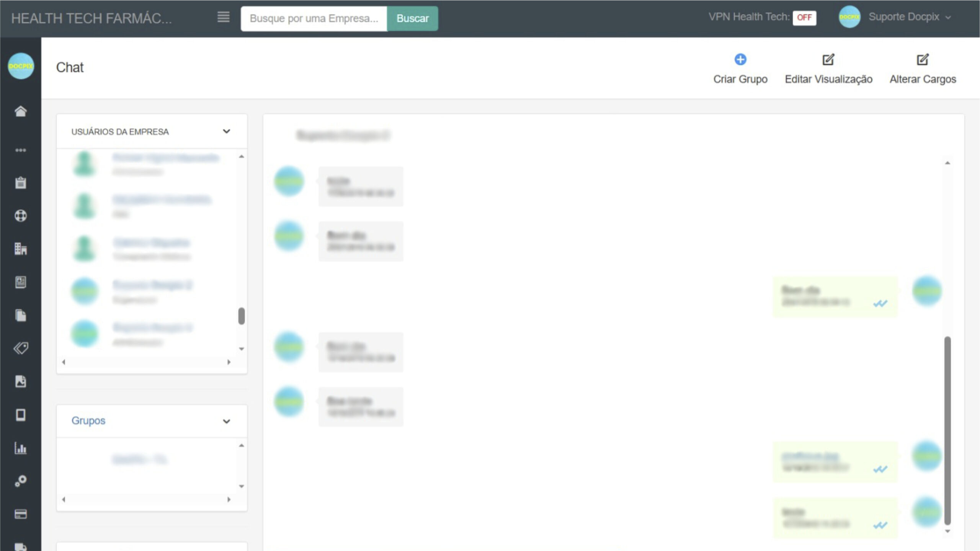
Task: Collapse the Usuários da Empresa panel
Action: tap(226, 131)
